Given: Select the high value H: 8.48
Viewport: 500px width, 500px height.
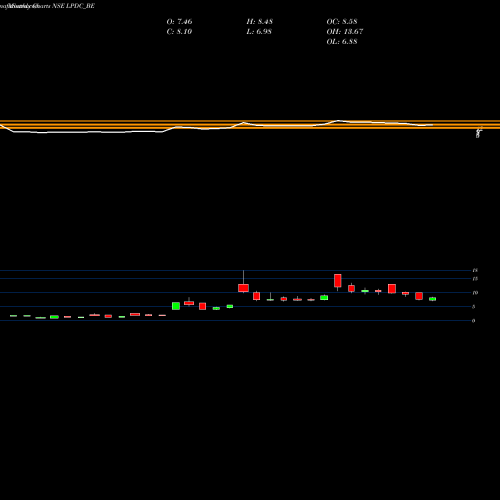Looking at the screenshot, I should 260,22.
